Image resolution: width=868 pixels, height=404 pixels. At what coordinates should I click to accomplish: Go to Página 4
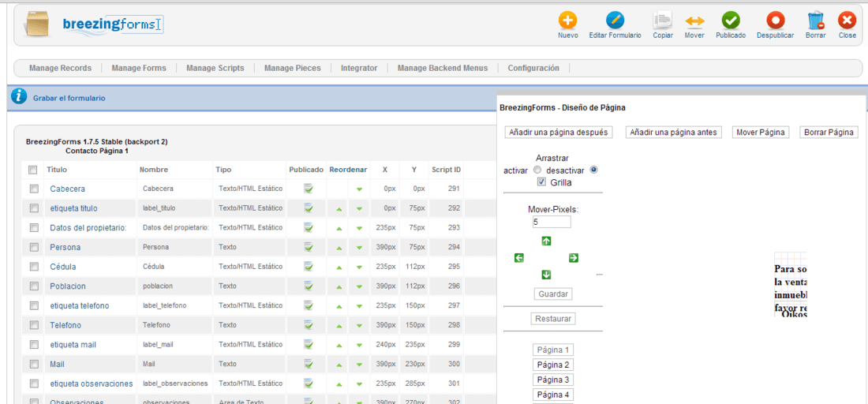point(553,395)
